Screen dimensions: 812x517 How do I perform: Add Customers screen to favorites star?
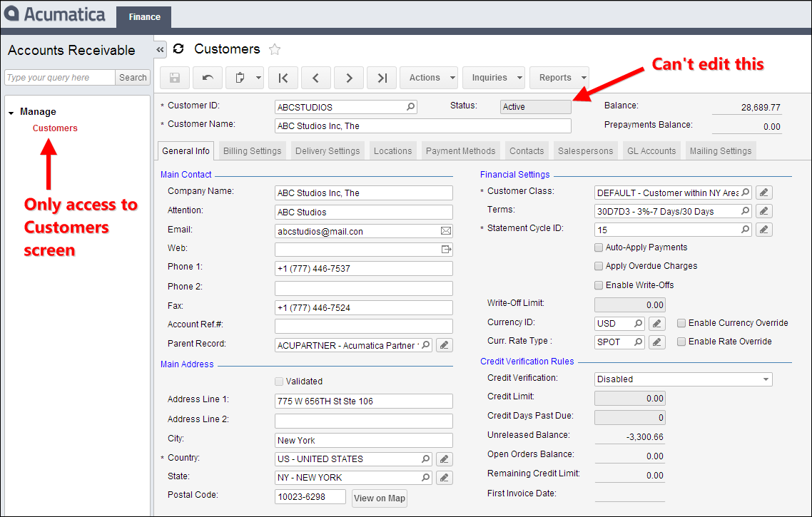tap(275, 49)
